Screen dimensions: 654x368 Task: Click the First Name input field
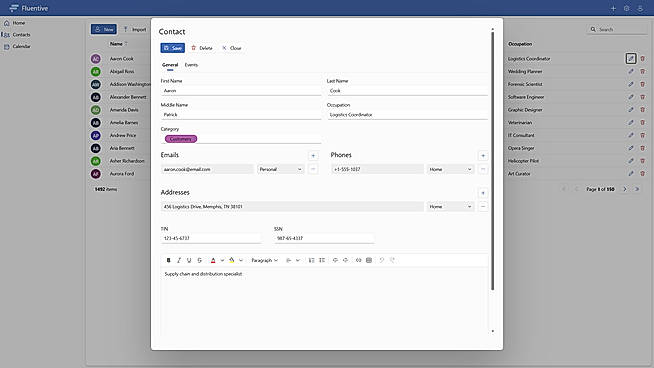click(241, 91)
